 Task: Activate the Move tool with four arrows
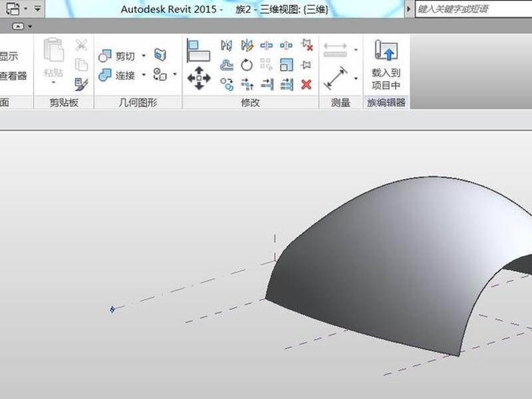coord(199,78)
